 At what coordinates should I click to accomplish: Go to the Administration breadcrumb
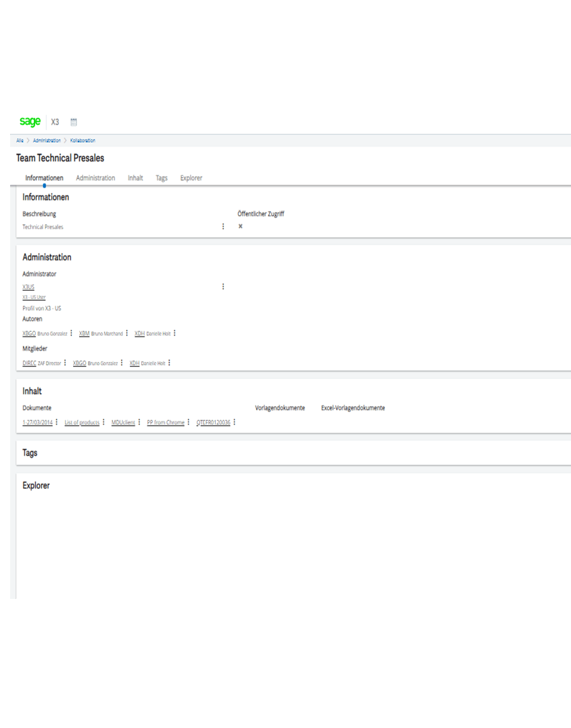pyautogui.click(x=47, y=140)
